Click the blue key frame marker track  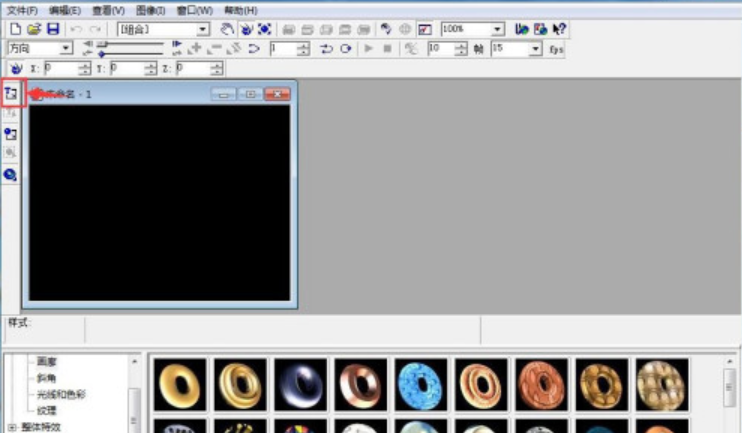130,53
